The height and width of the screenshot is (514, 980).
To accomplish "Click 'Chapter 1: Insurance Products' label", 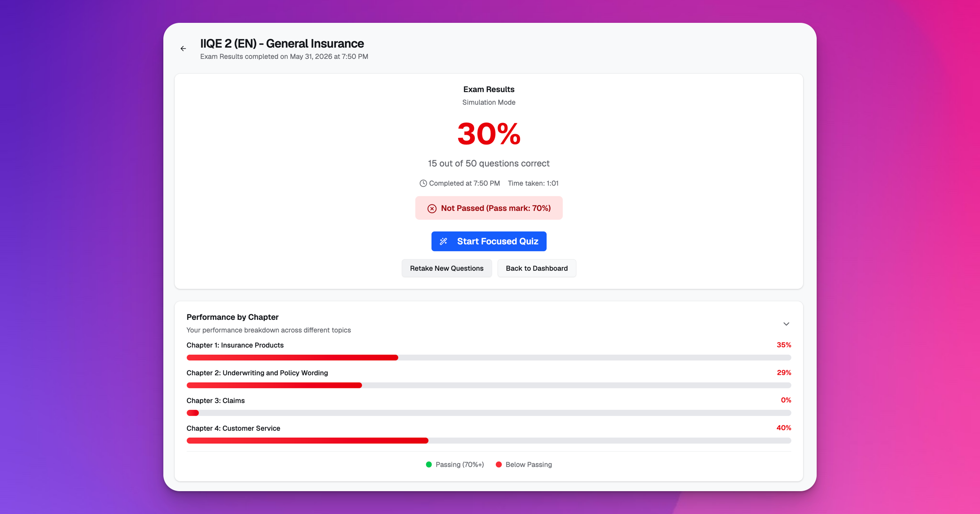I will [x=235, y=346].
